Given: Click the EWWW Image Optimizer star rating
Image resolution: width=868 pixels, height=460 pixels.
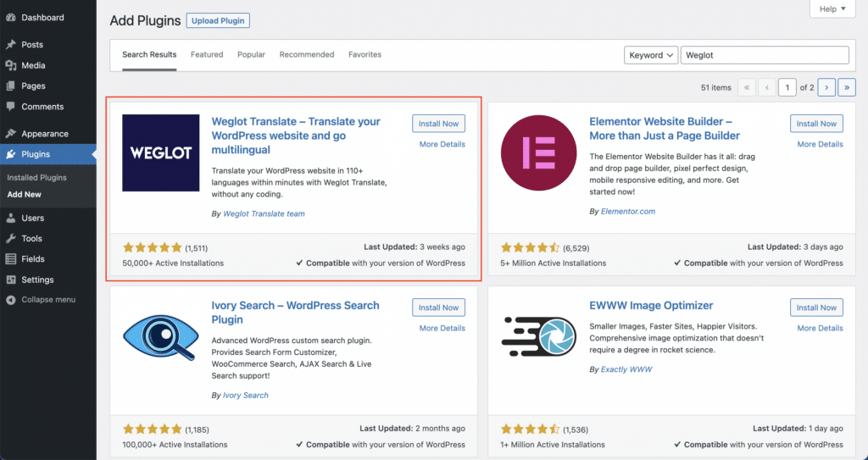Looking at the screenshot, I should tap(531, 429).
